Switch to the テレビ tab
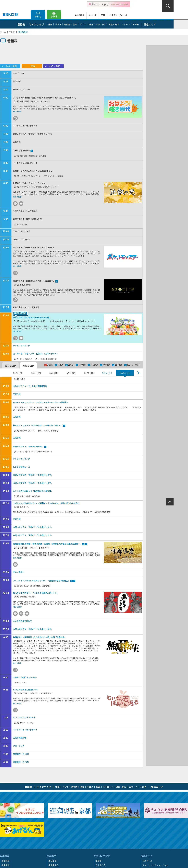 click(38, 14)
